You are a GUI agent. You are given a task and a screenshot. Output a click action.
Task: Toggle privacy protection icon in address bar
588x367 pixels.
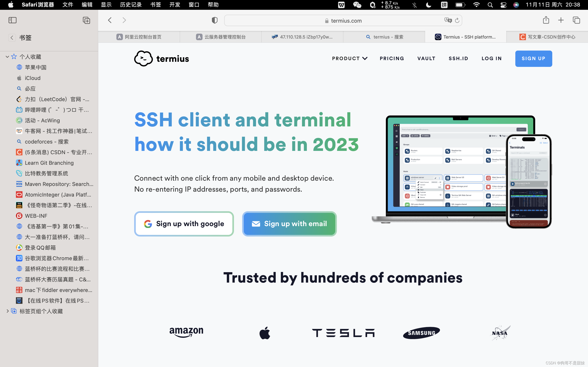pyautogui.click(x=215, y=20)
